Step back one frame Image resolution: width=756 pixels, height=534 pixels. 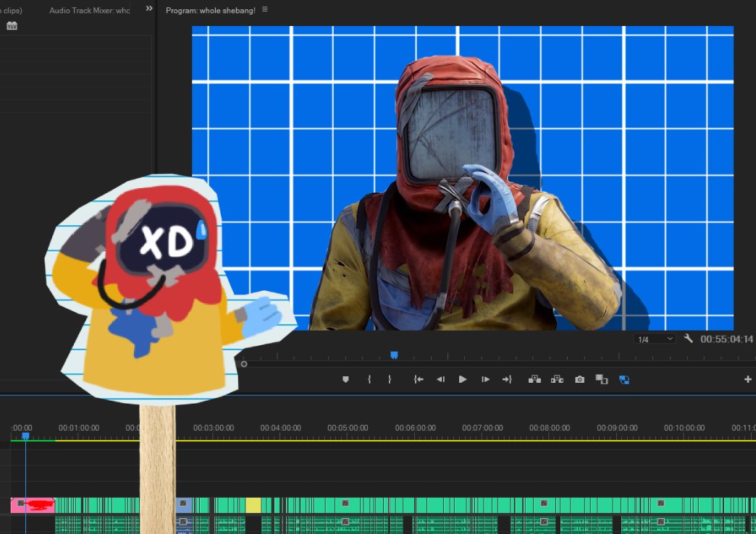pyautogui.click(x=440, y=380)
